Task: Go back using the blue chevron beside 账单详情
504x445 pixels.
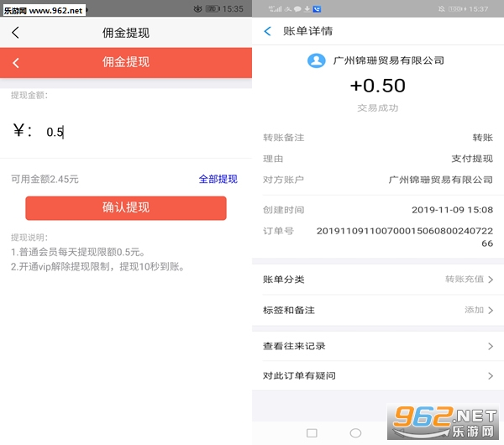Action: click(268, 32)
